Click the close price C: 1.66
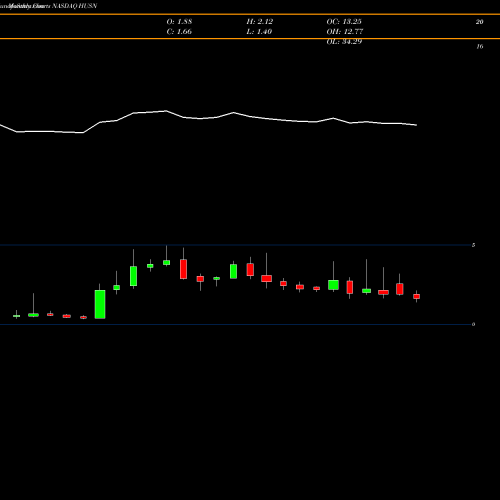 click(179, 32)
